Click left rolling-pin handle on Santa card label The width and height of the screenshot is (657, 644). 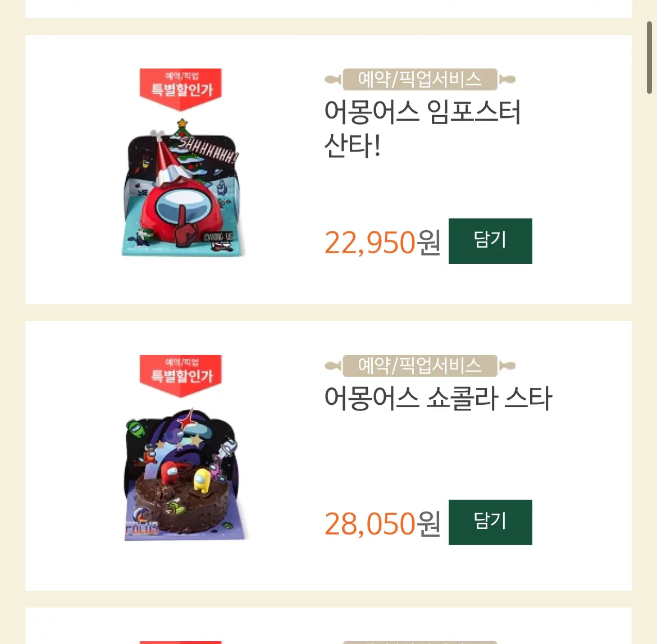point(334,79)
